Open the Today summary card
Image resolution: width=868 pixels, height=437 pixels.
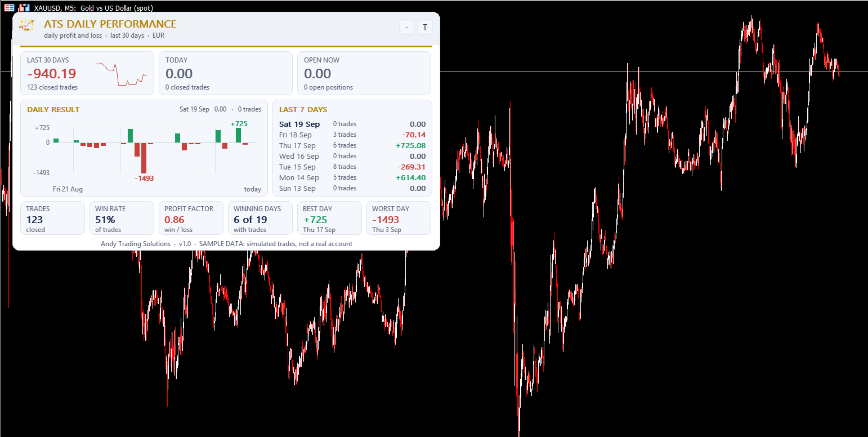pyautogui.click(x=226, y=73)
